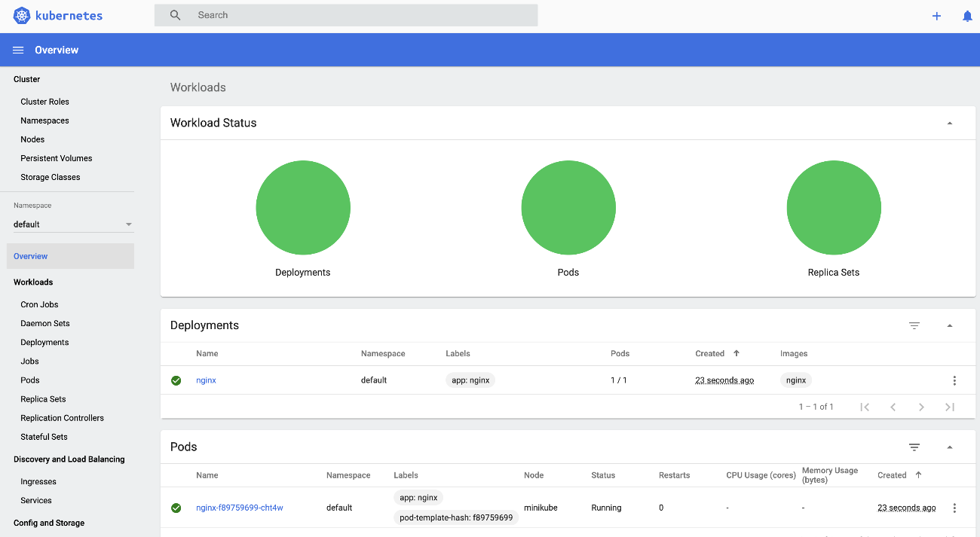Open Services in sidebar
This screenshot has width=980, height=537.
[36, 500]
